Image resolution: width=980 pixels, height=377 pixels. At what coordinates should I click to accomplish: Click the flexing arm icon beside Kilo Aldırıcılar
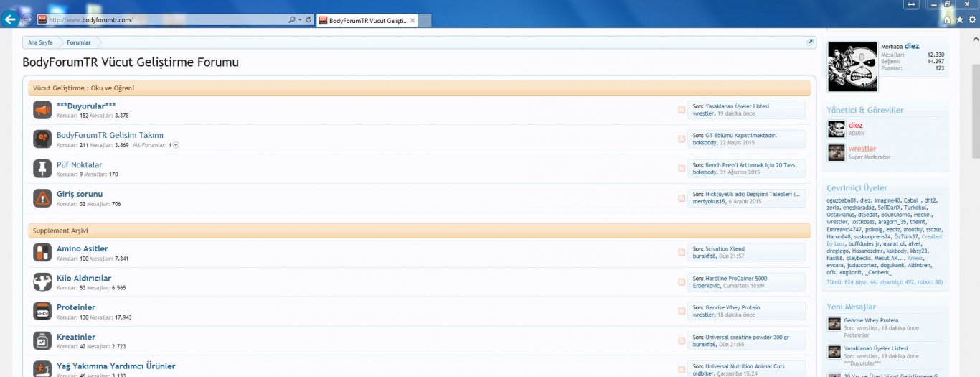point(42,282)
